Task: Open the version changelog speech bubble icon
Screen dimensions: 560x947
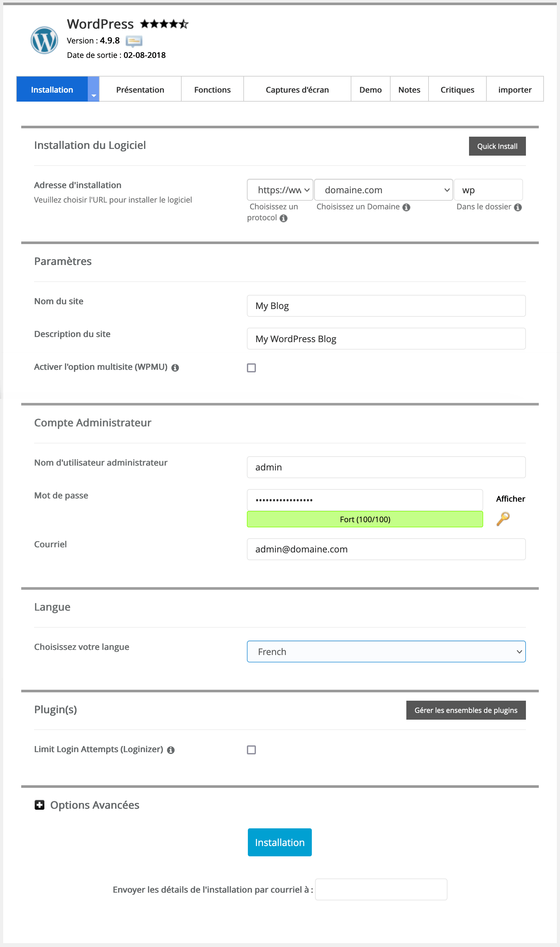Action: click(134, 41)
